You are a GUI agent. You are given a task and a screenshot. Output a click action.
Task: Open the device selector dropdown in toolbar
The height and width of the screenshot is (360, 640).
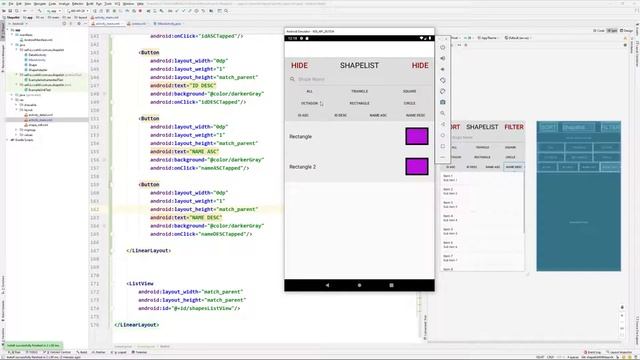78,11
